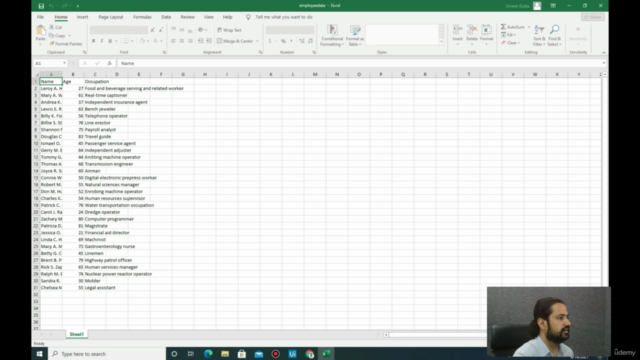This screenshot has width=640, height=360.
Task: Click the Share button
Action: (593, 17)
